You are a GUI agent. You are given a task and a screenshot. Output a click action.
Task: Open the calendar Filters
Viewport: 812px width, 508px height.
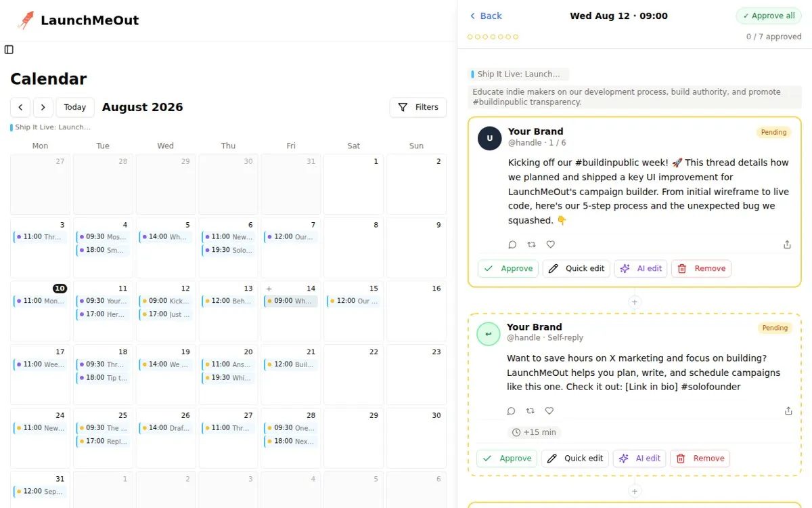pos(418,107)
